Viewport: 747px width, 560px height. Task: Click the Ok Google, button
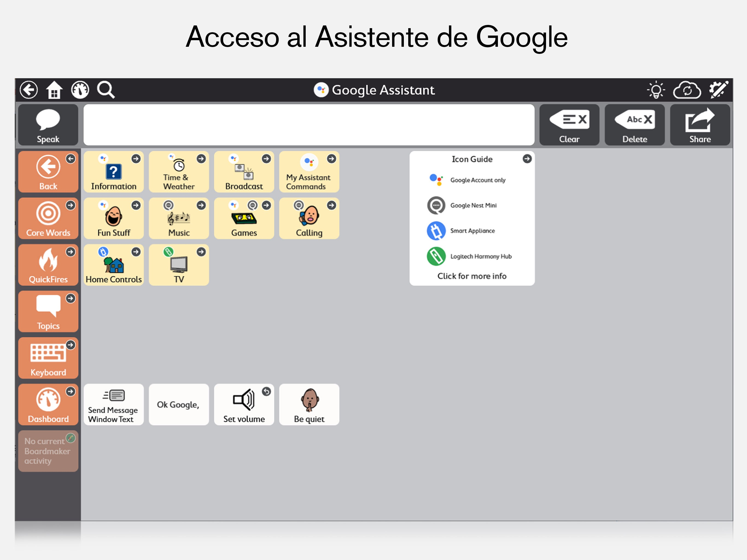pyautogui.click(x=179, y=404)
